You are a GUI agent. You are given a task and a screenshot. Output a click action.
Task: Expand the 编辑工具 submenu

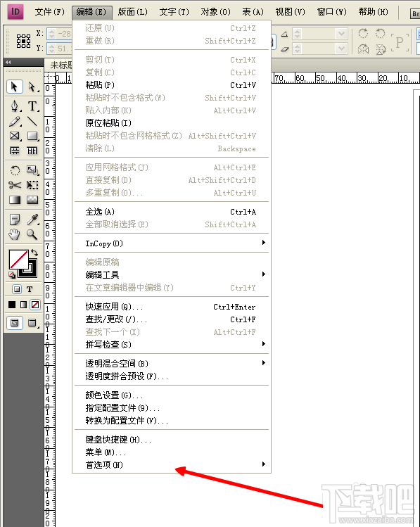coord(172,274)
